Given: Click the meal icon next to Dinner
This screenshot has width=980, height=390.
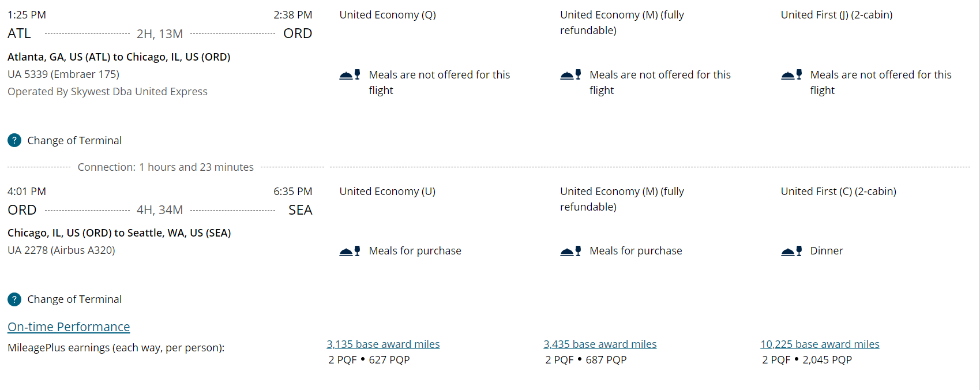Looking at the screenshot, I should 791,251.
